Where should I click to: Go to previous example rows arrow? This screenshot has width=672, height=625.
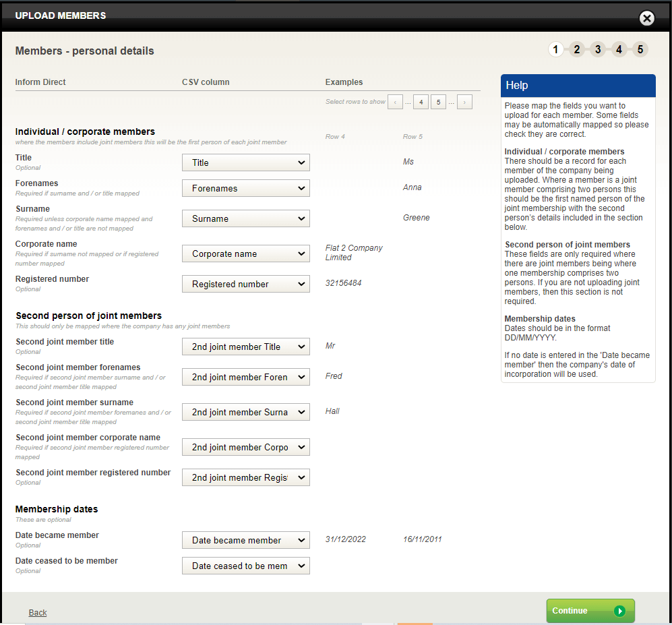point(395,102)
